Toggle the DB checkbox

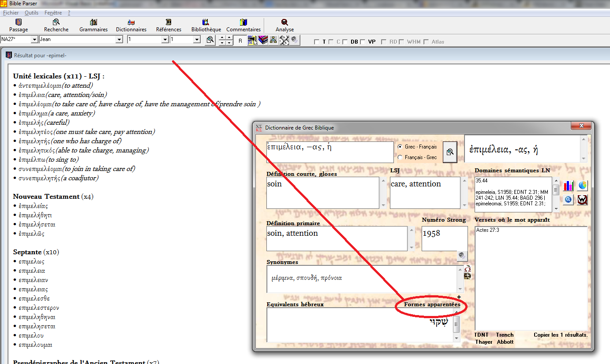point(345,42)
